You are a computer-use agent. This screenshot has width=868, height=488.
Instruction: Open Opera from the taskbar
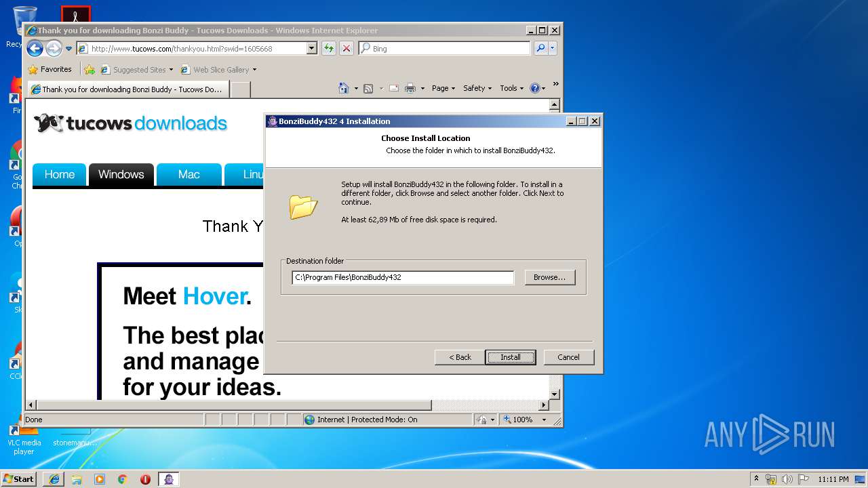pos(145,479)
